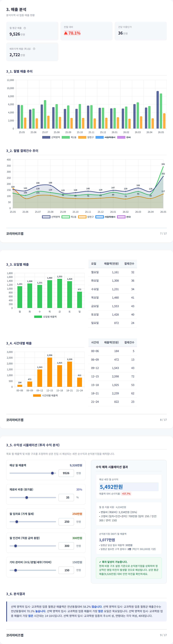The image size is (173, 644).
Task: Adjust the 예상 월 매출액 slider
Action: coord(33,473)
